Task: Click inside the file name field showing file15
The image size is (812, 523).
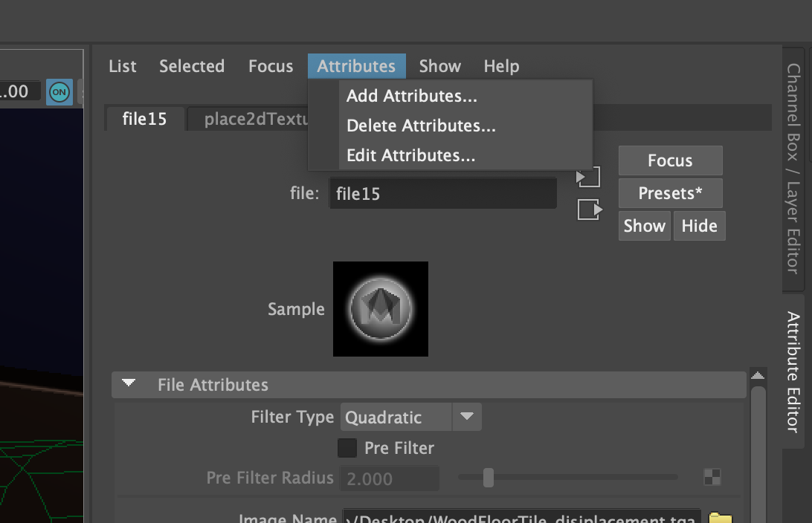Action: tap(442, 192)
